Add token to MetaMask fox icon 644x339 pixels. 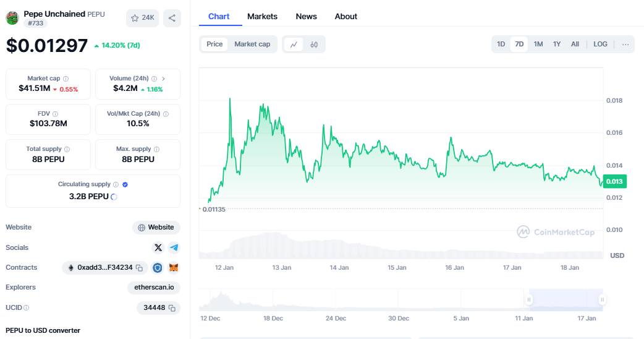tap(174, 268)
